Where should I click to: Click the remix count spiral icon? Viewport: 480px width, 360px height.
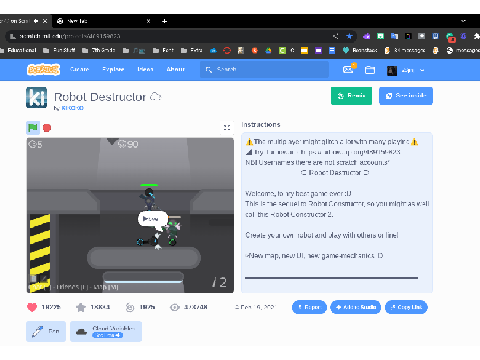coord(130,307)
